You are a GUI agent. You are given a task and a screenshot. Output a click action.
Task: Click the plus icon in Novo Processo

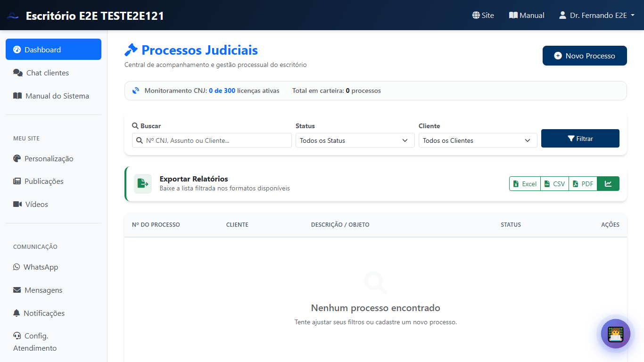pos(558,56)
